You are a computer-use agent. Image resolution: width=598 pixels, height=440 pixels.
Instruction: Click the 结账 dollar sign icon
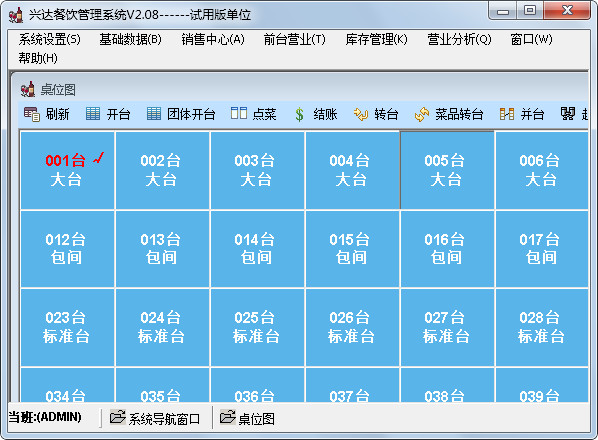point(299,114)
